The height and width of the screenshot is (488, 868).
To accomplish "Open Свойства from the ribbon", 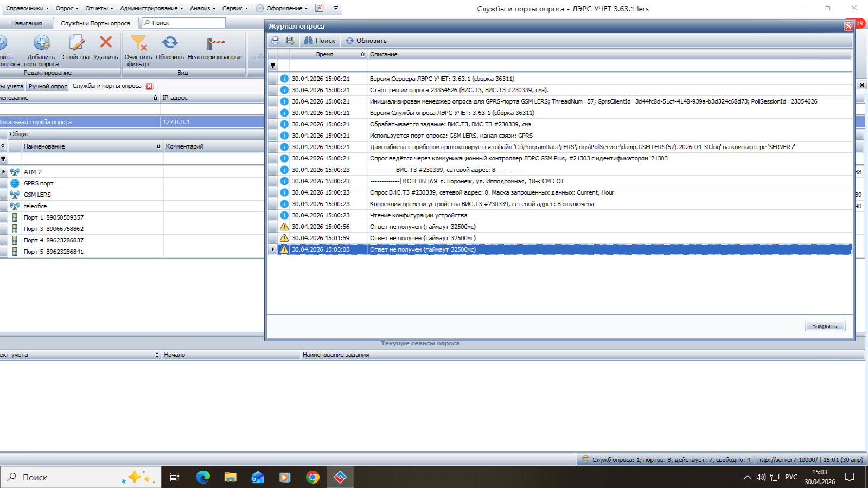I will click(x=76, y=47).
